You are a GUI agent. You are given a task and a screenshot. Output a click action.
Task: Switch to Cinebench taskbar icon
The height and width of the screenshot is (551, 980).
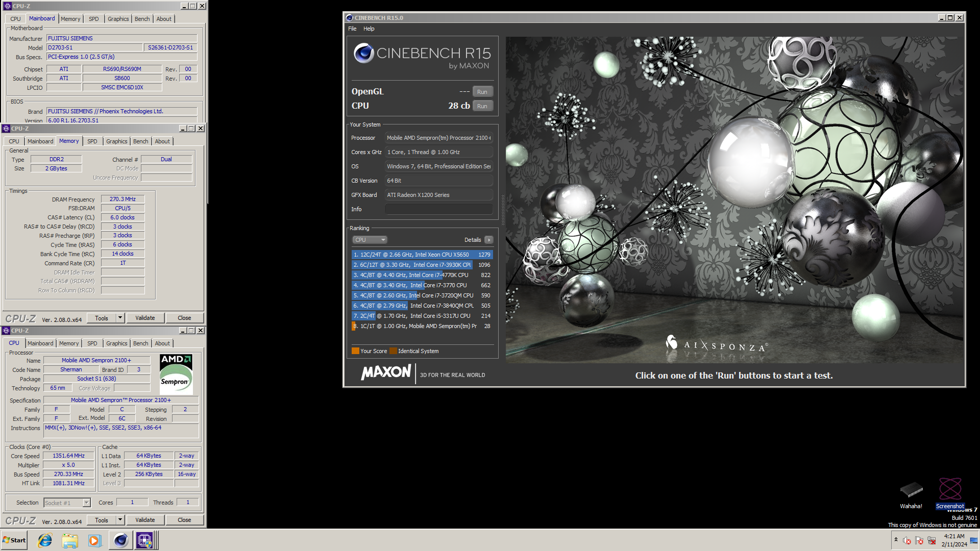(x=121, y=540)
